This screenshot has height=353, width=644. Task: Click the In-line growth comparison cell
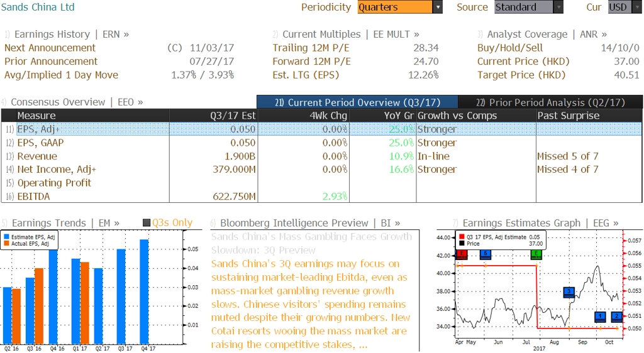point(433,156)
